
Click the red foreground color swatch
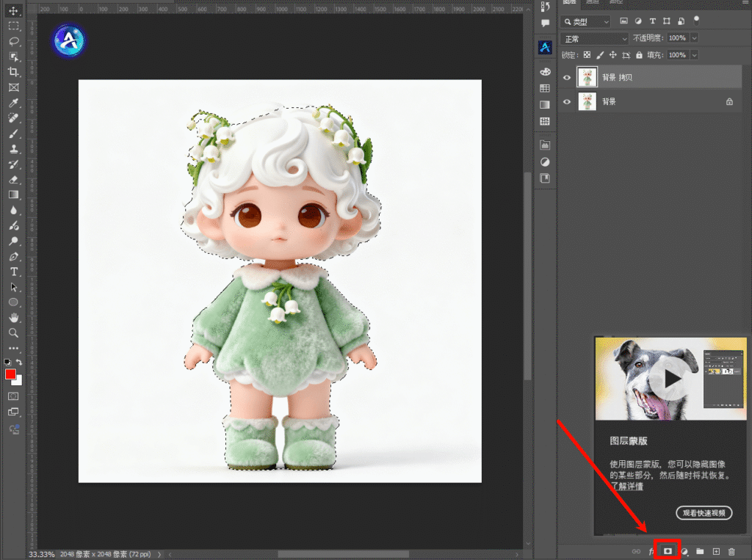11,374
